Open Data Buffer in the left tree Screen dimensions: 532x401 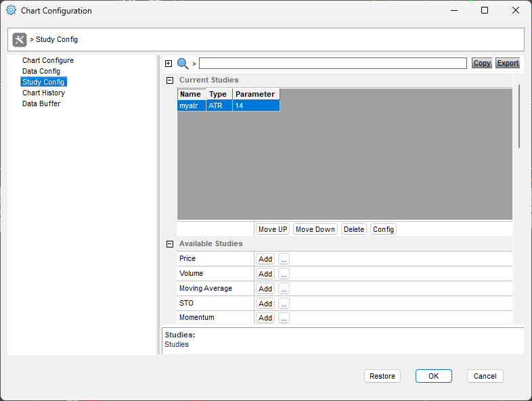pyautogui.click(x=41, y=103)
